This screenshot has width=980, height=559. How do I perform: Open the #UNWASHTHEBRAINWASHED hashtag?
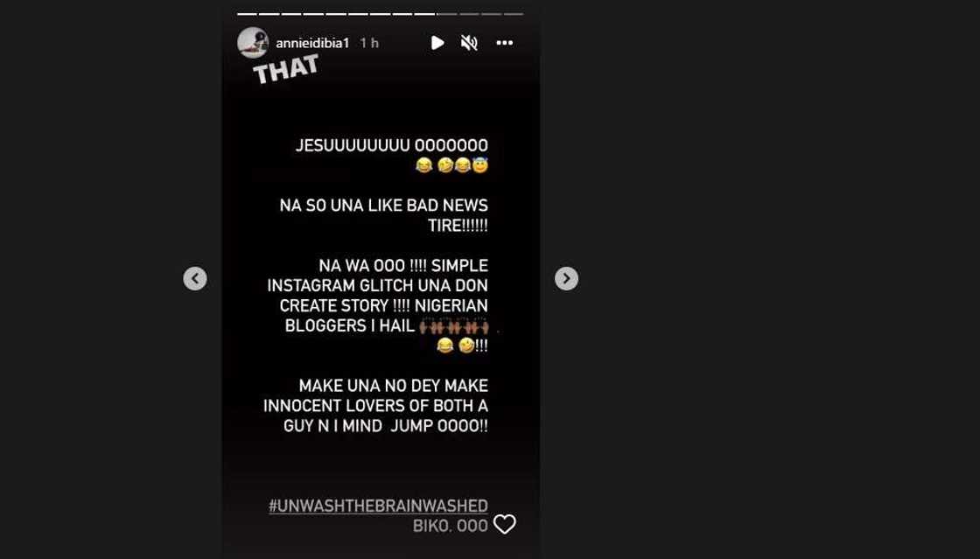click(378, 506)
